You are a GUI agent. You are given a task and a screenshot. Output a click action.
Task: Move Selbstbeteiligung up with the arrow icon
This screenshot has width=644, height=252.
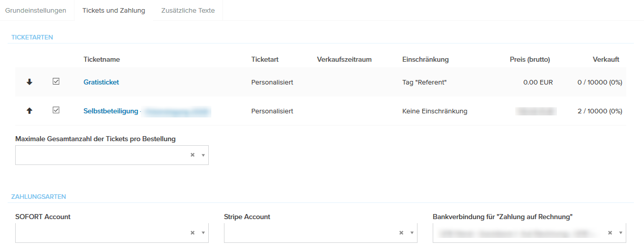click(29, 111)
